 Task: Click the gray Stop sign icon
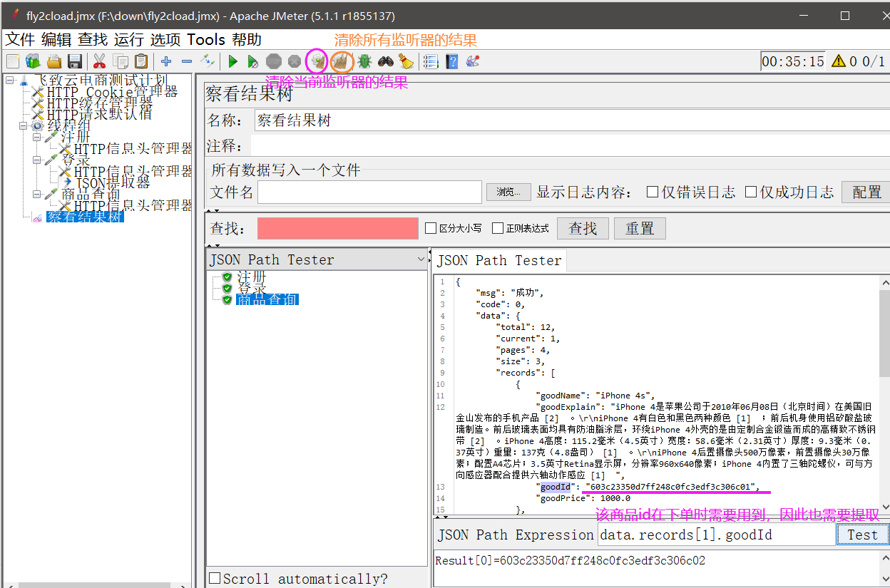274,61
